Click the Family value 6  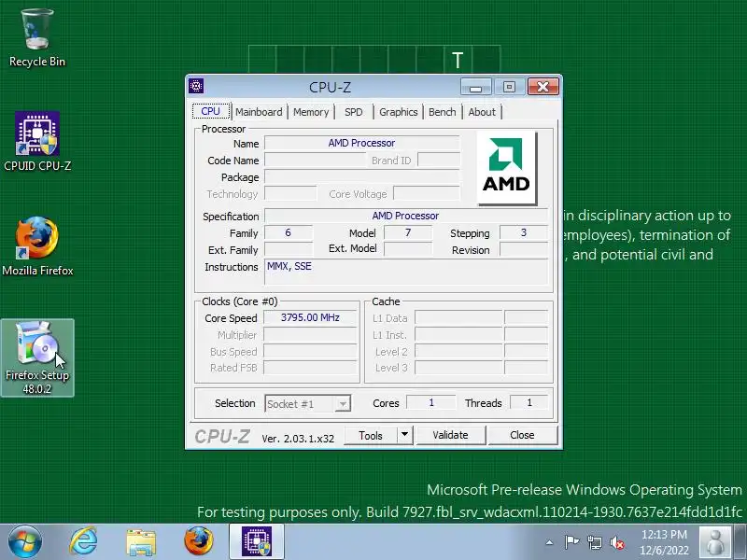pyautogui.click(x=289, y=232)
